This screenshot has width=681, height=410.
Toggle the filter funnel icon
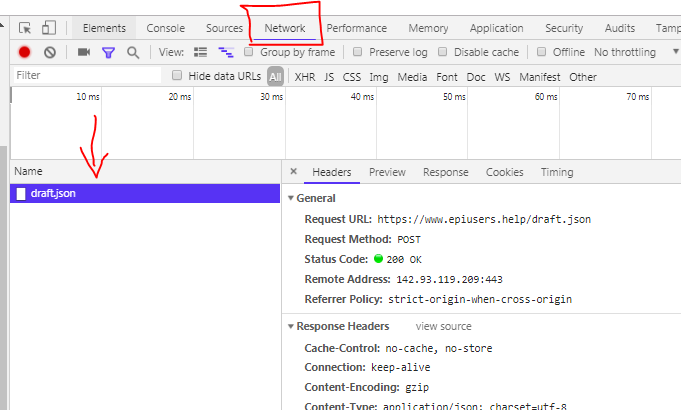coord(108,53)
